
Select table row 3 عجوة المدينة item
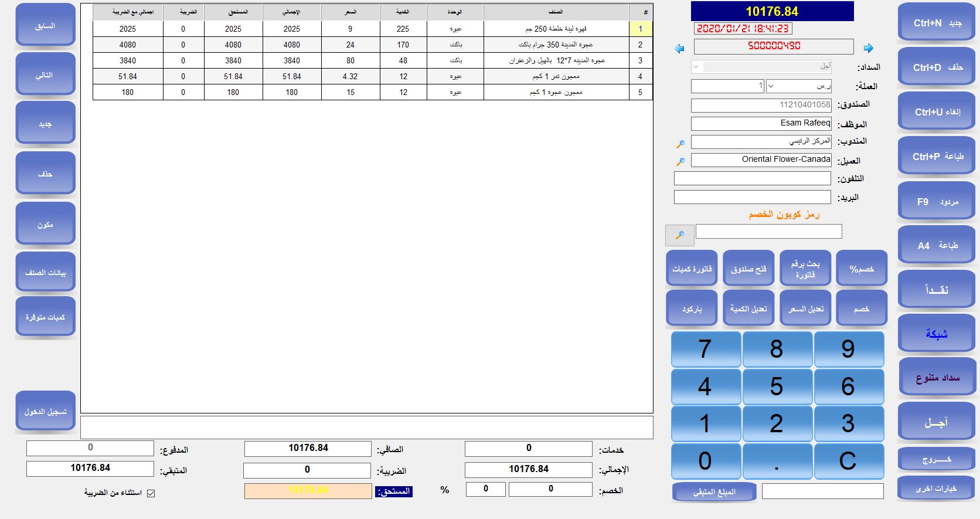[x=556, y=60]
